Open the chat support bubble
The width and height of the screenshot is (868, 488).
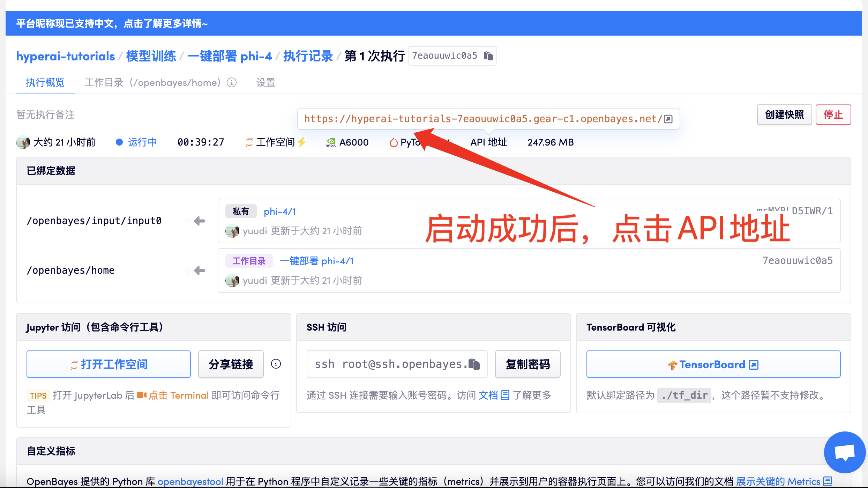[x=844, y=452]
